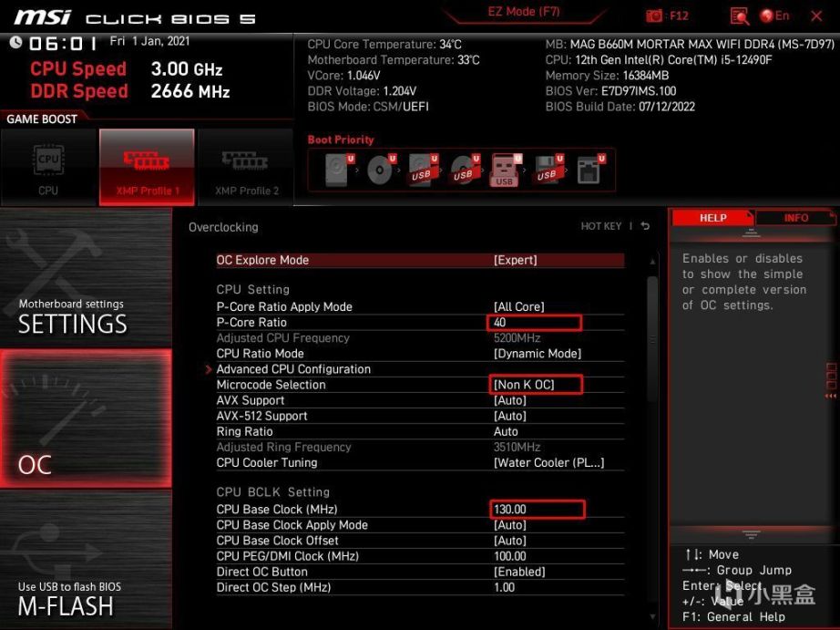Image resolution: width=840 pixels, height=630 pixels.
Task: Select the optical disc boot device icon
Action: pyautogui.click(x=382, y=170)
